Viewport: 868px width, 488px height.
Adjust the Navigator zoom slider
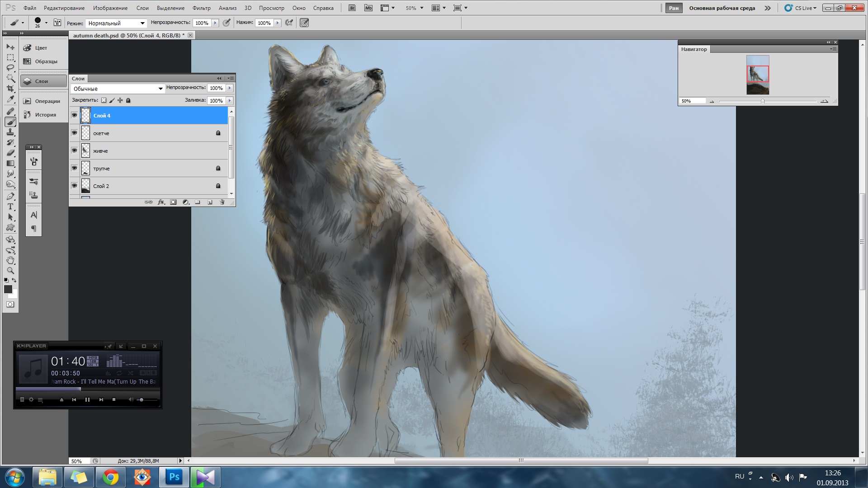(x=763, y=101)
